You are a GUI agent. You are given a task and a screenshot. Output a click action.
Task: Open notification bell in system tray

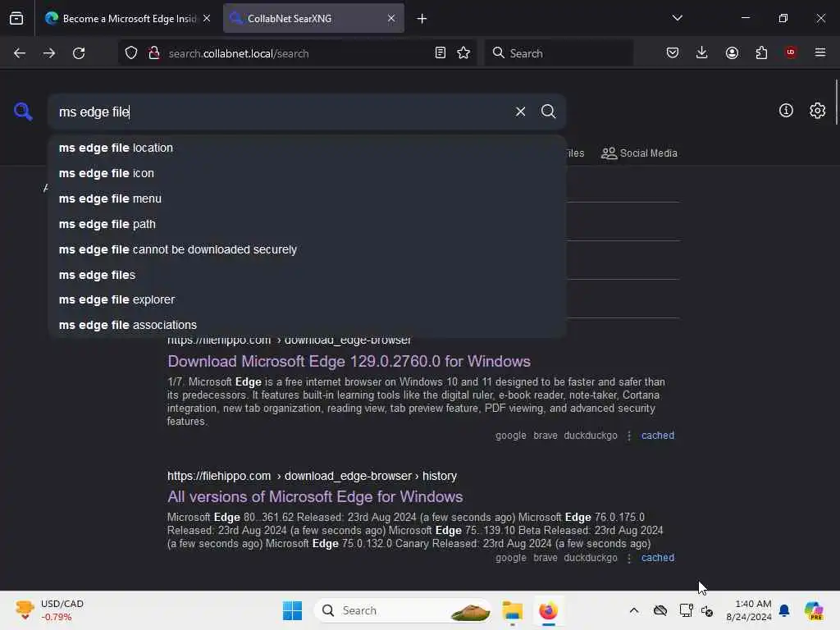click(784, 610)
